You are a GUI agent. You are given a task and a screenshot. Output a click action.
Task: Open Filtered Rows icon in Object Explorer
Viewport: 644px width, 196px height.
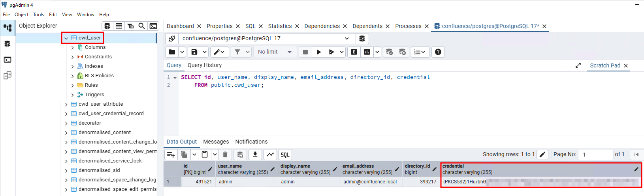click(x=130, y=26)
